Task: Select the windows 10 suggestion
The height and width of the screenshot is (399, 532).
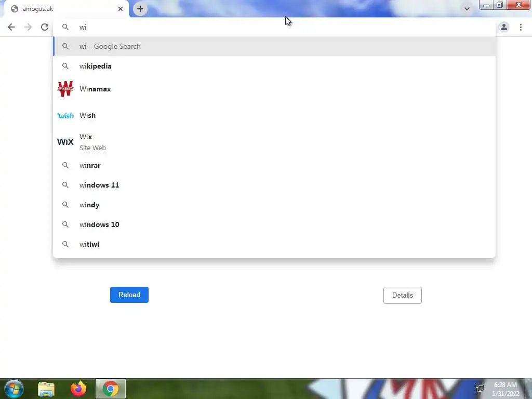Action: click(x=274, y=224)
